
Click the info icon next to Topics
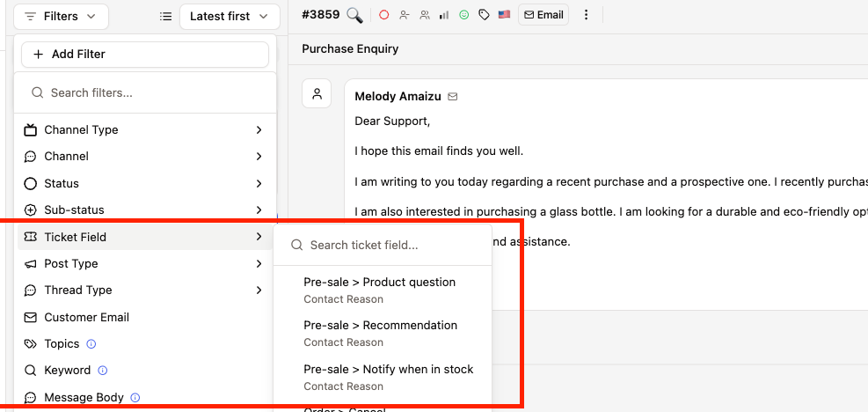(x=91, y=344)
